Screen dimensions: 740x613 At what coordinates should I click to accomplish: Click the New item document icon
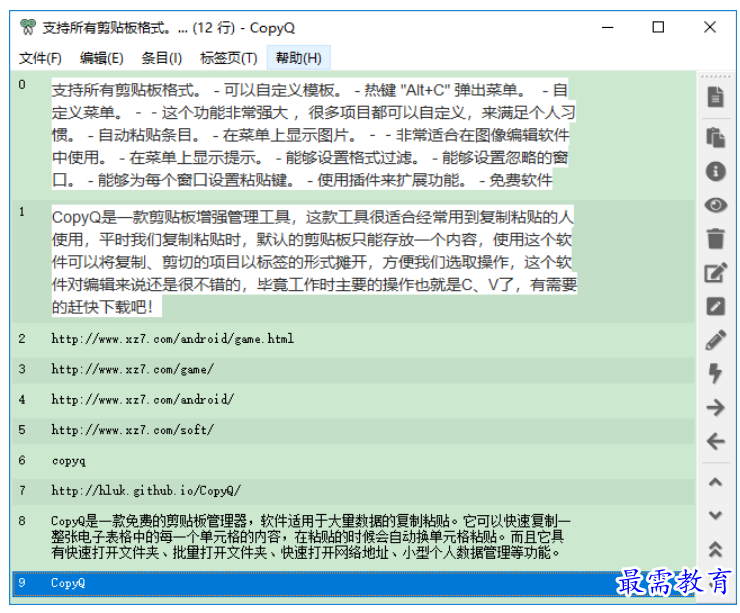click(715, 97)
